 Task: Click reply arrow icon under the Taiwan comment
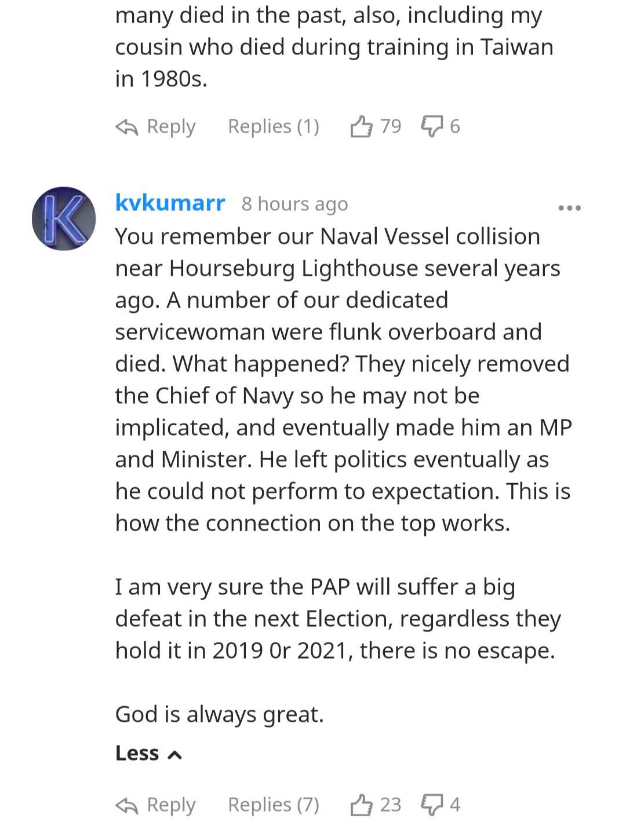[x=127, y=127]
